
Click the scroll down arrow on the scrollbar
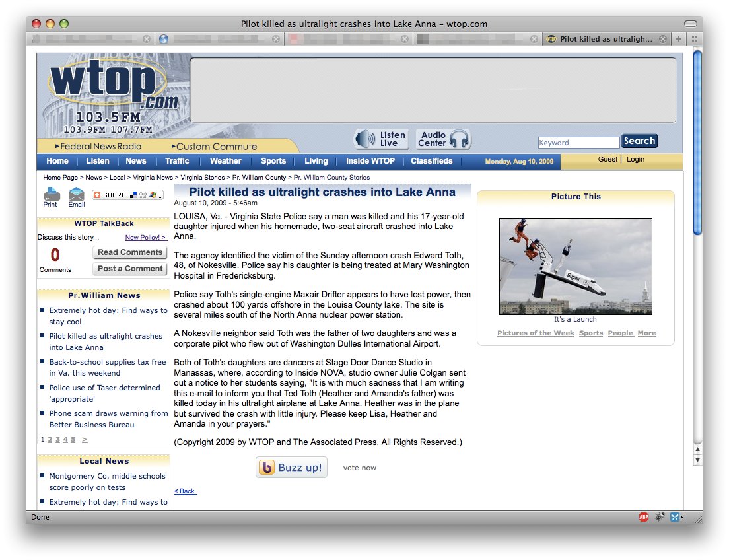(697, 460)
